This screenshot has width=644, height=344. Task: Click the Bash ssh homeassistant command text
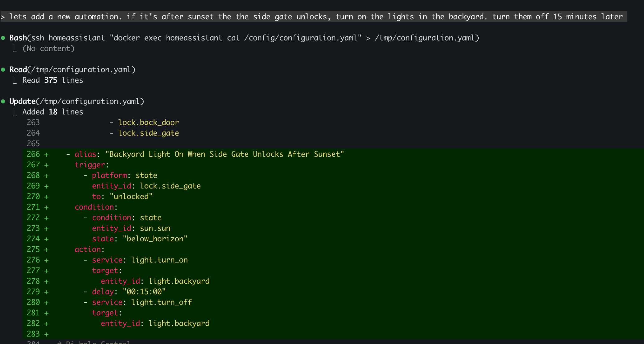244,38
